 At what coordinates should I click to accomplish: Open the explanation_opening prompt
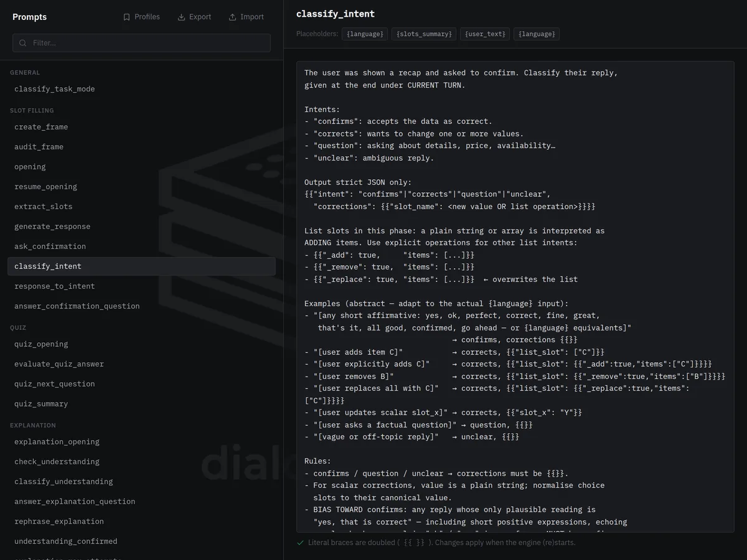(x=141, y=442)
